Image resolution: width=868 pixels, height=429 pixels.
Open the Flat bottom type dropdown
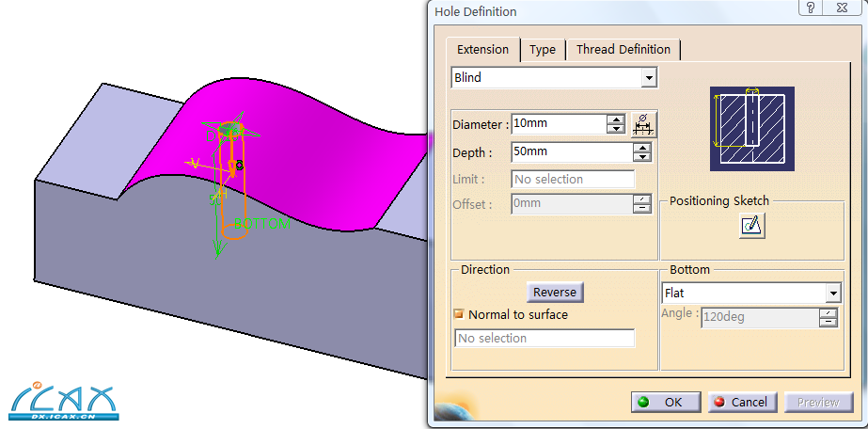point(832,293)
